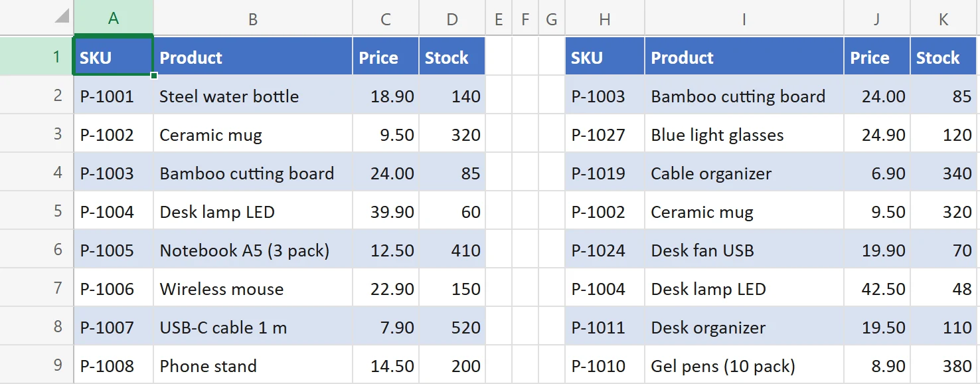
Task: Select the USB-C cable 1 m cell
Action: point(253,326)
